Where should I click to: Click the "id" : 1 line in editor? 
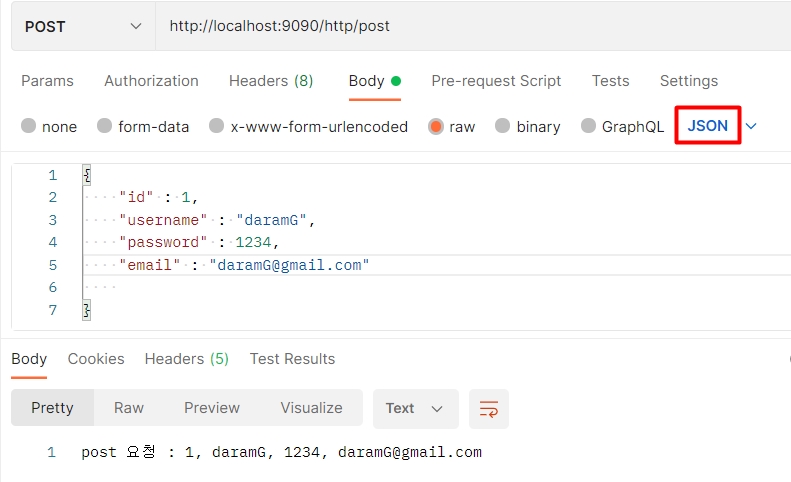pyautogui.click(x=159, y=197)
